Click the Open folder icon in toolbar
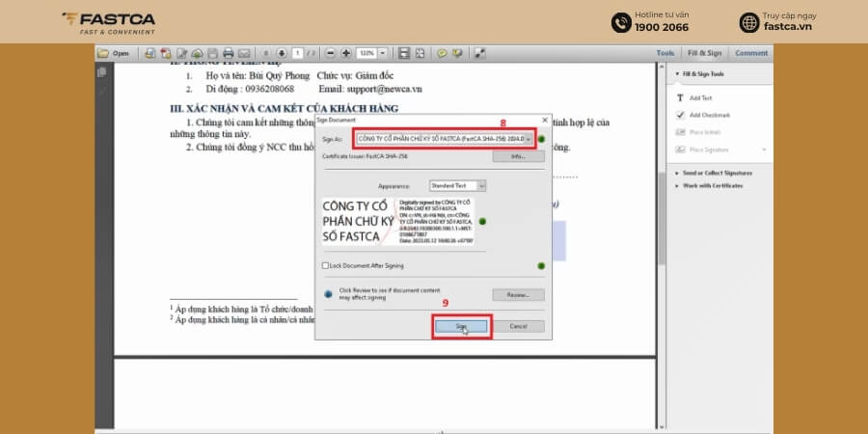This screenshot has width=868, height=434. point(103,53)
